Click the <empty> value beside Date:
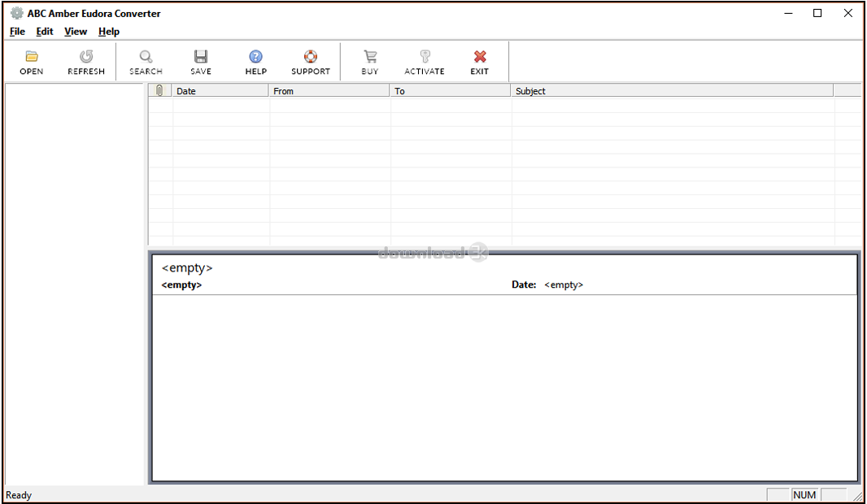 pos(564,285)
